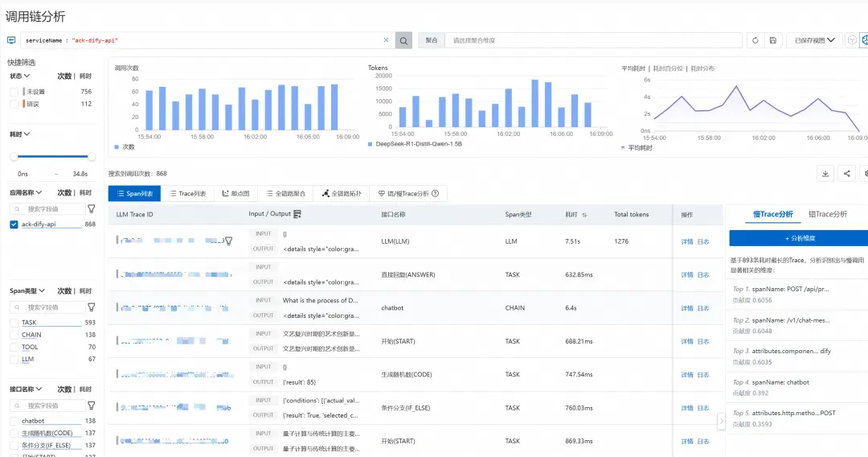This screenshot has width=868, height=457.
Task: Click the refresh icon in the top toolbar
Action: point(755,40)
